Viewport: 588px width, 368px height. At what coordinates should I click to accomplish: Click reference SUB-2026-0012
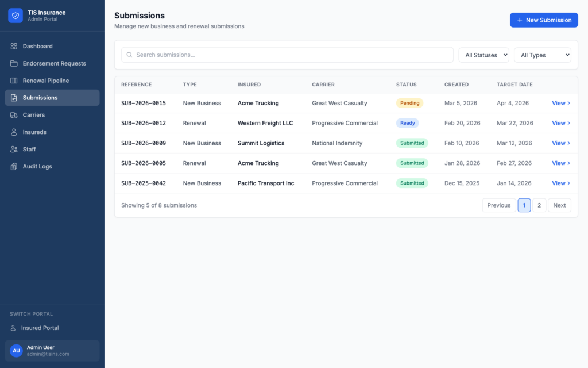click(143, 123)
